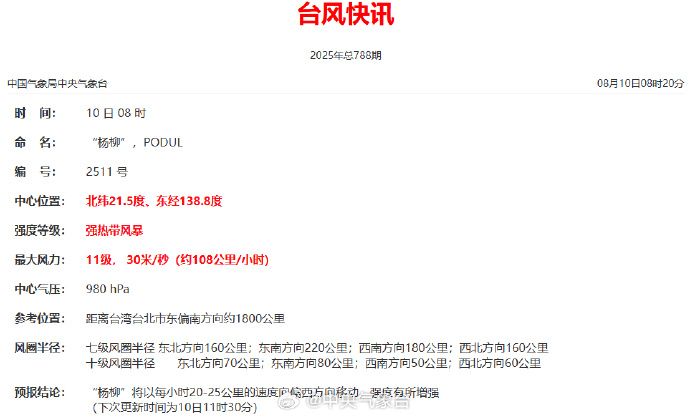
Task: Click the reference position 距离台湾台北市 text
Action: pyautogui.click(x=185, y=318)
